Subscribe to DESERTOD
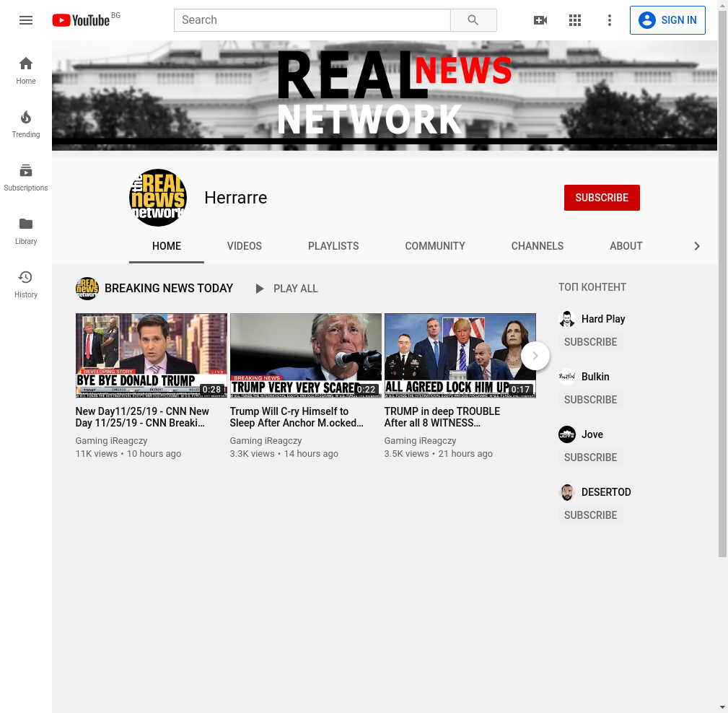 point(591,515)
